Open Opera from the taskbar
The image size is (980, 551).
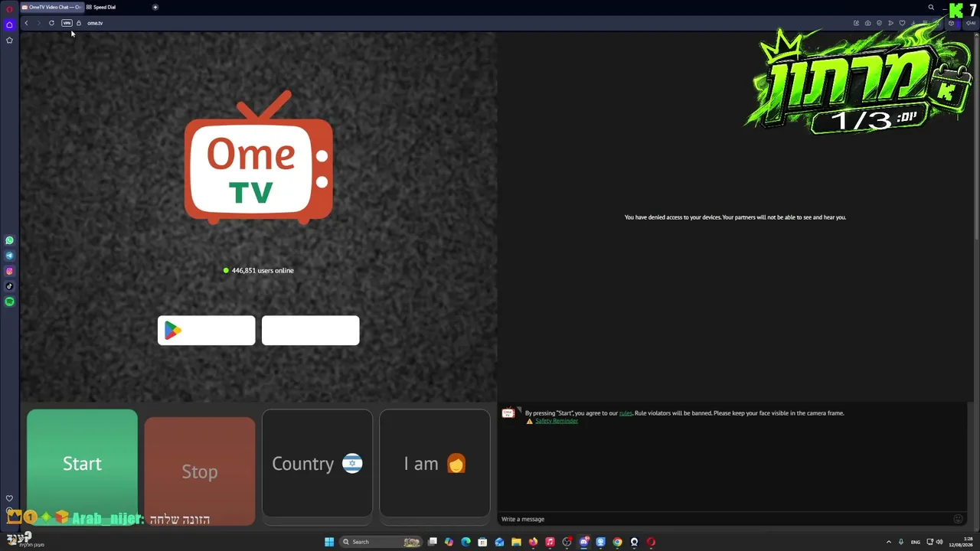[651, 542]
